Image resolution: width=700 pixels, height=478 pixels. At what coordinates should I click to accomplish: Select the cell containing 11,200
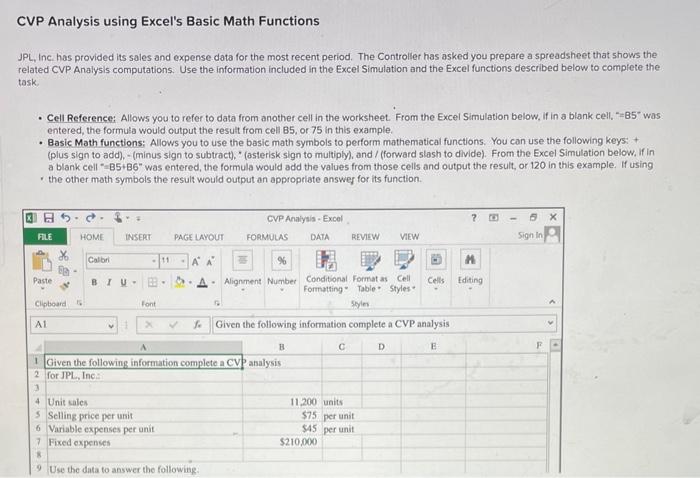282,402
